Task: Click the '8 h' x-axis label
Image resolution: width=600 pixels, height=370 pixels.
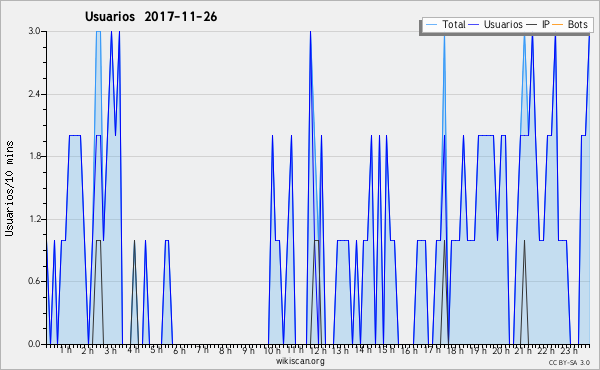Action: click(x=225, y=351)
